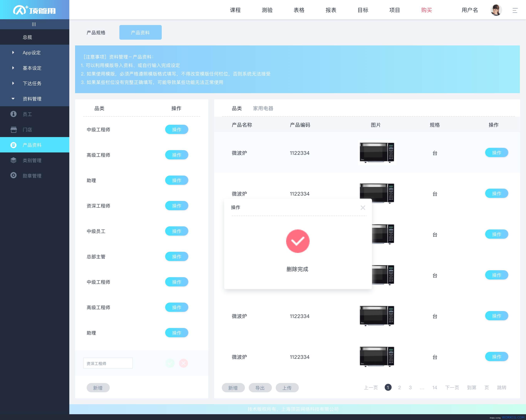Click the 顶管用 logo in the header

click(34, 10)
